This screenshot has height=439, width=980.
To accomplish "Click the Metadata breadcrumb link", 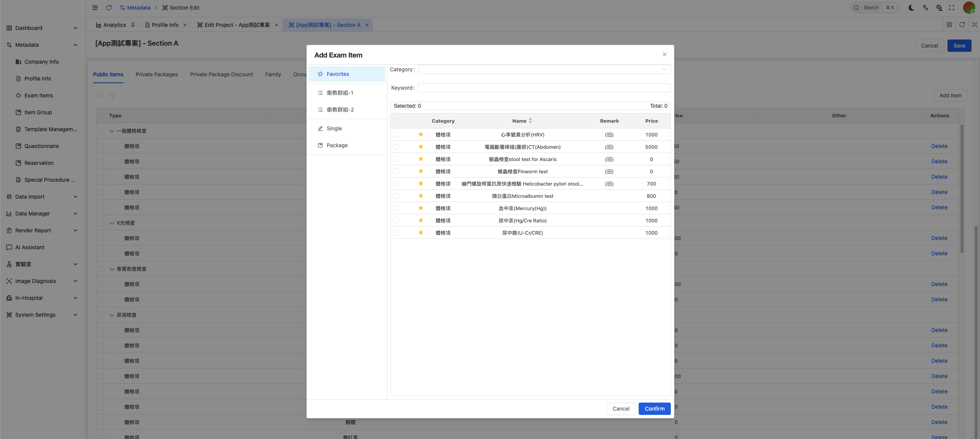I will [135, 8].
